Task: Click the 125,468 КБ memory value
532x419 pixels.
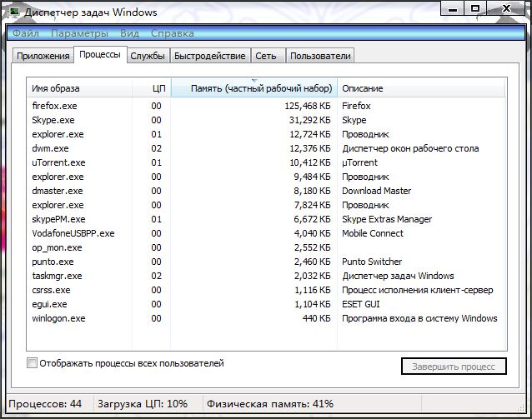Action: [x=308, y=106]
